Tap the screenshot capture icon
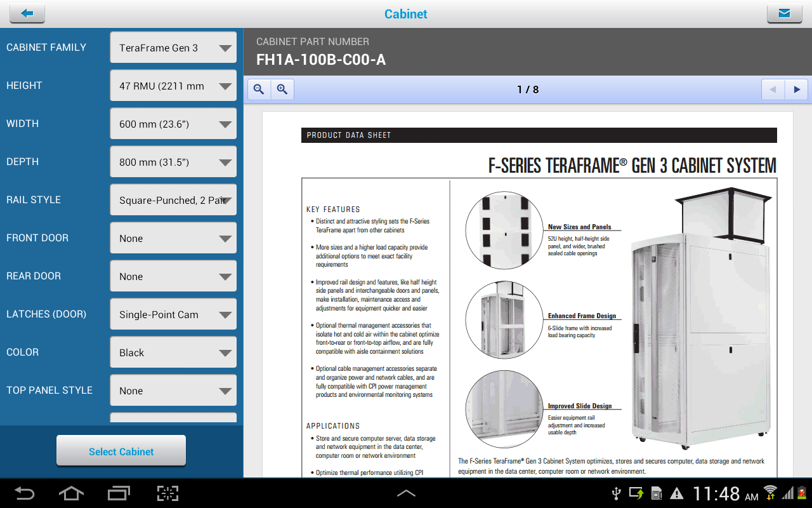Screen dimensions: 812x508 [x=167, y=493]
